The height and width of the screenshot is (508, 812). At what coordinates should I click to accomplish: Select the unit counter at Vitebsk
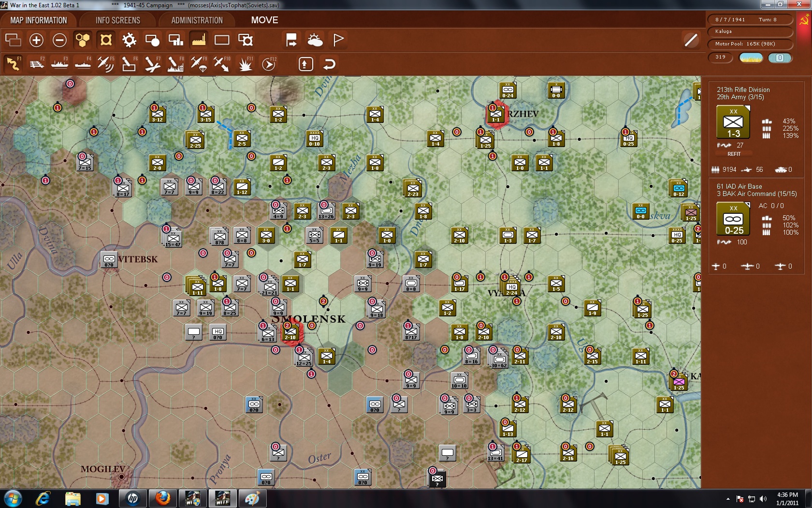tap(109, 259)
